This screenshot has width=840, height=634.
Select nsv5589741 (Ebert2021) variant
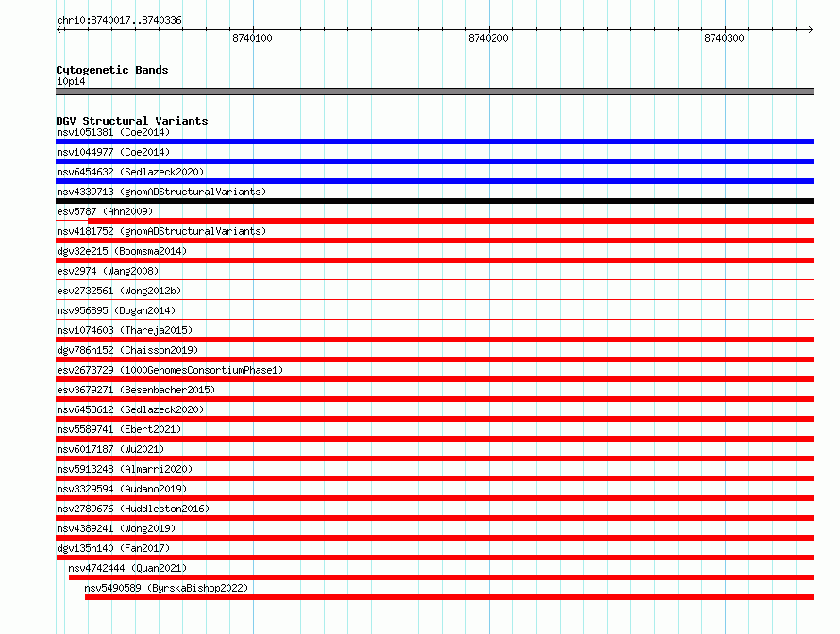(119, 429)
